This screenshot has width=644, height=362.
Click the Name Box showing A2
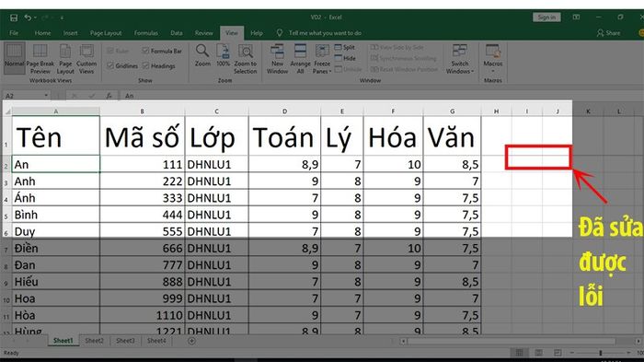click(x=24, y=96)
